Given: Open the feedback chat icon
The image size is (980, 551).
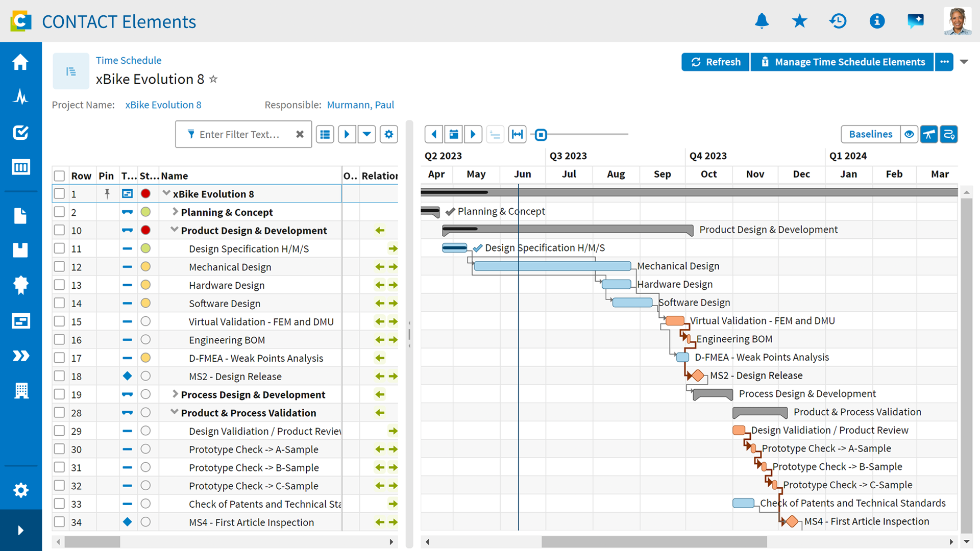Looking at the screenshot, I should coord(916,21).
